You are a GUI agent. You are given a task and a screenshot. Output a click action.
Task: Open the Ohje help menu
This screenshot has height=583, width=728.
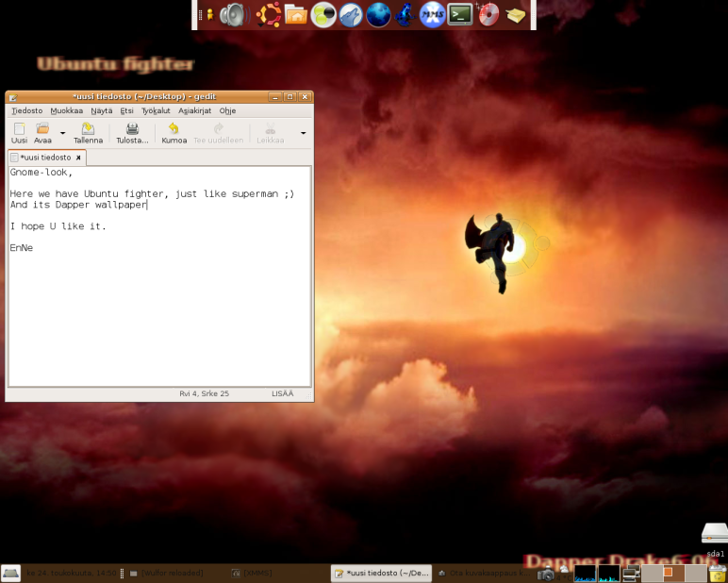[227, 110]
